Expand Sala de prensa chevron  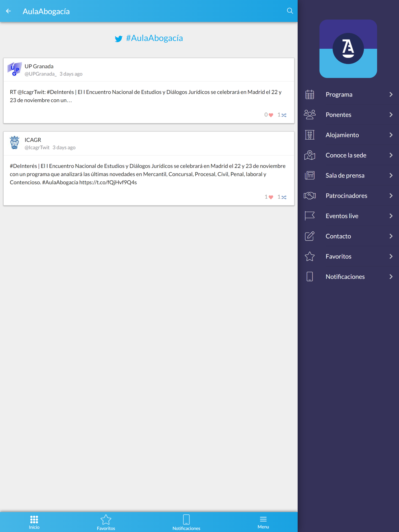pyautogui.click(x=391, y=175)
